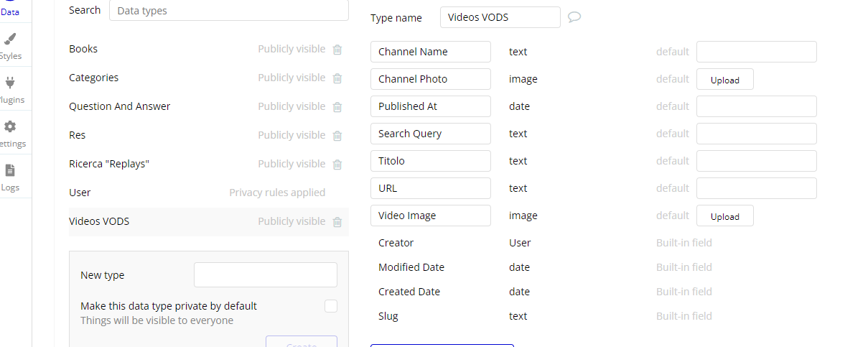Delete the Ricerca "Replays" data type

(x=337, y=165)
